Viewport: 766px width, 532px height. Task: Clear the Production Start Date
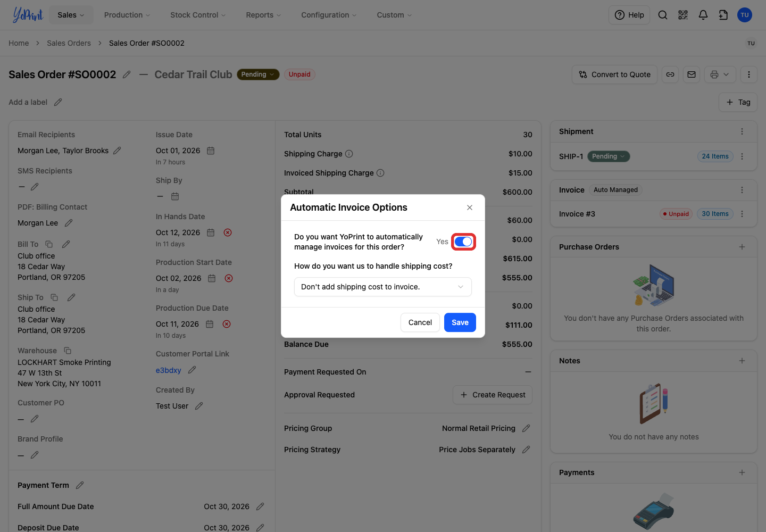click(229, 278)
